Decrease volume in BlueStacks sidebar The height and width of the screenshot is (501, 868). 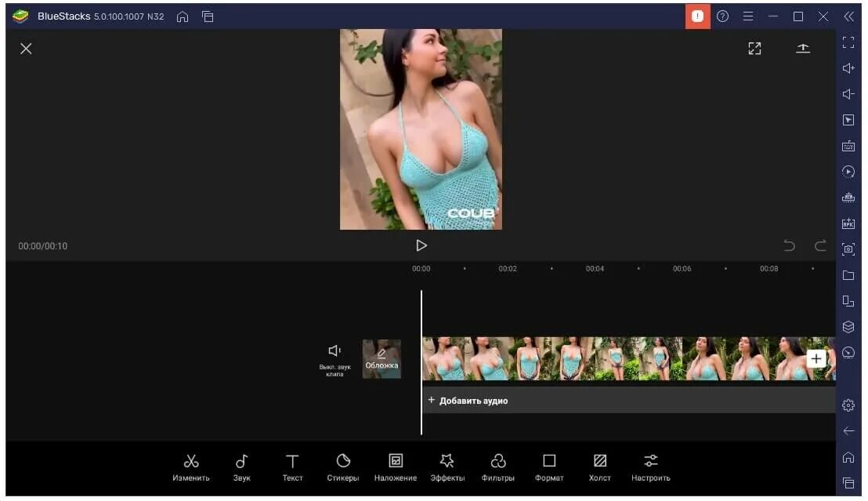click(x=848, y=94)
